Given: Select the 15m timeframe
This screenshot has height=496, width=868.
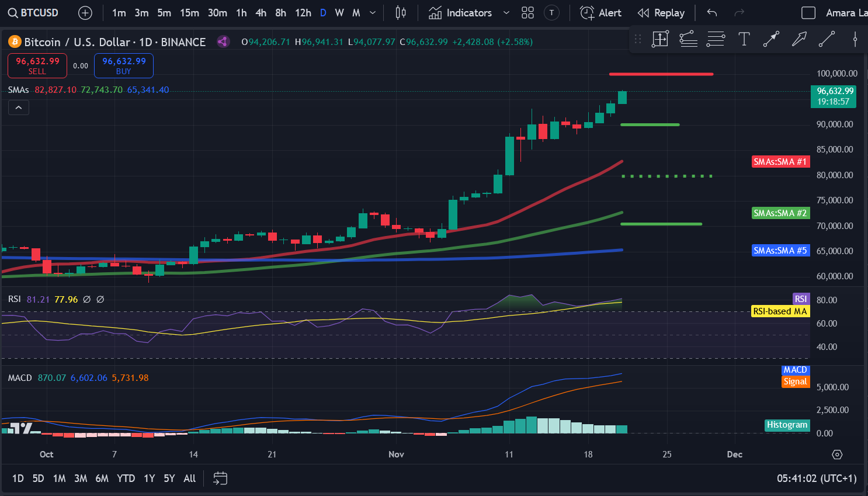Looking at the screenshot, I should pos(189,13).
